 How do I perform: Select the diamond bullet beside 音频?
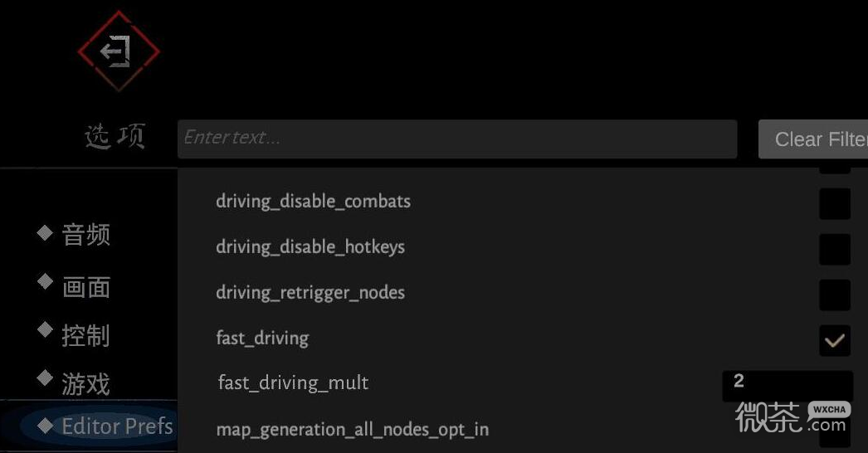click(x=45, y=233)
